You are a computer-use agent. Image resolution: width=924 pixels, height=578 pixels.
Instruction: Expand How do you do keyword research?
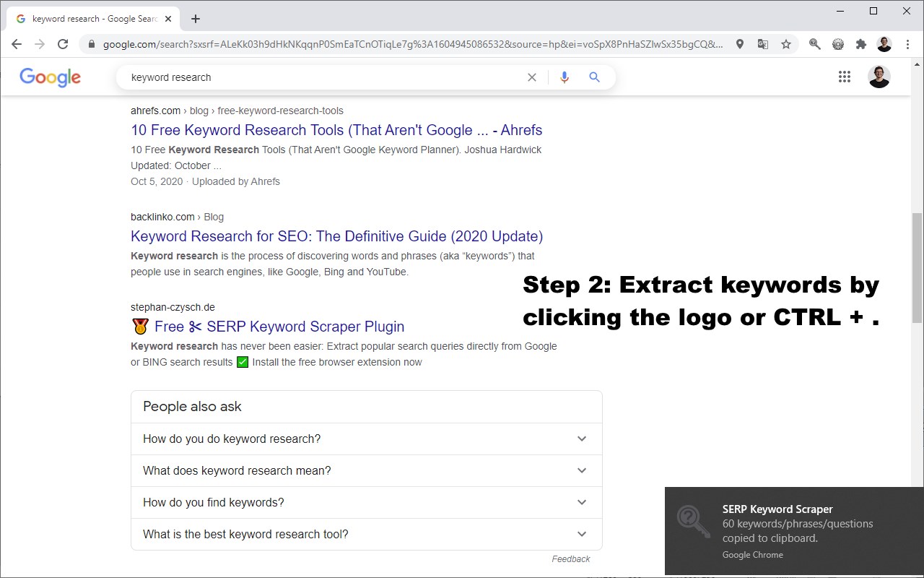click(x=367, y=439)
